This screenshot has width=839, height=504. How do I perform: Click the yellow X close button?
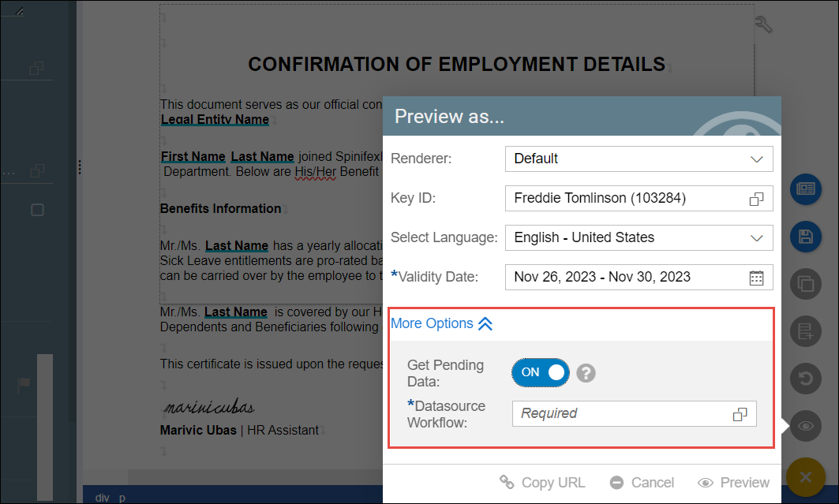[805, 476]
